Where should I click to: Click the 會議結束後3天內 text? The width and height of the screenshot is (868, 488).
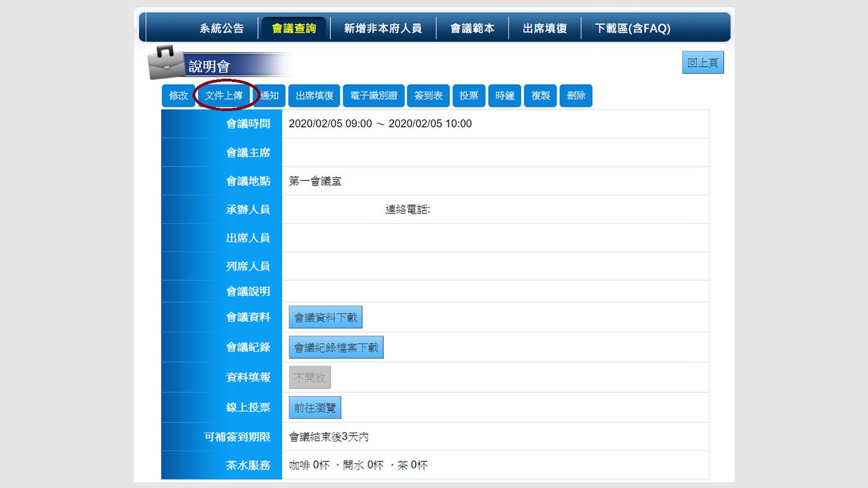[329, 437]
